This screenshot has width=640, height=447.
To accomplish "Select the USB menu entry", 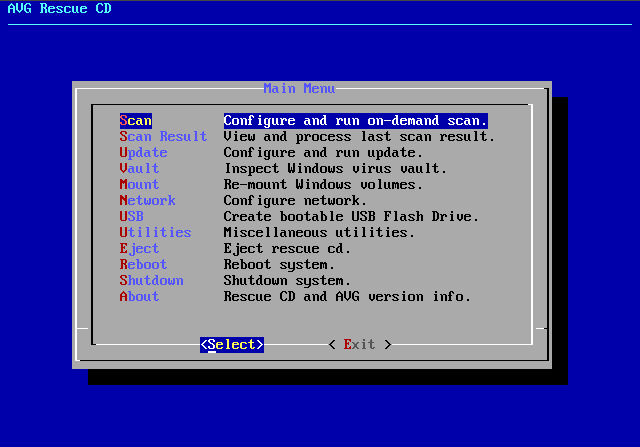I will pyautogui.click(x=131, y=216).
